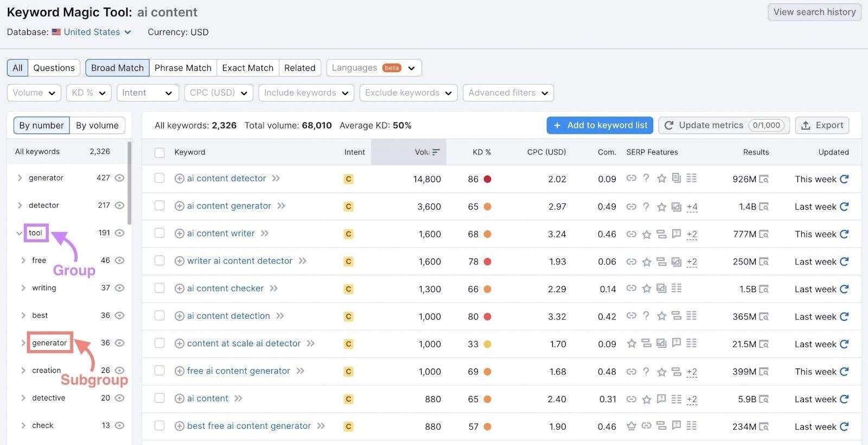This screenshot has height=445, width=868.
Task: Collapse the tool keyword group
Action: tap(19, 233)
